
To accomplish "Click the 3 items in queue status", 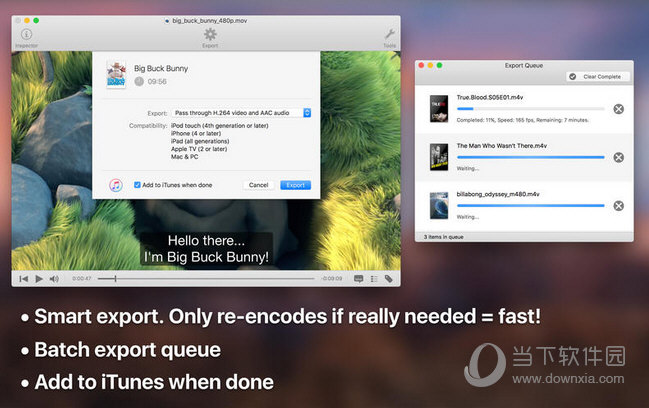I will pyautogui.click(x=443, y=237).
